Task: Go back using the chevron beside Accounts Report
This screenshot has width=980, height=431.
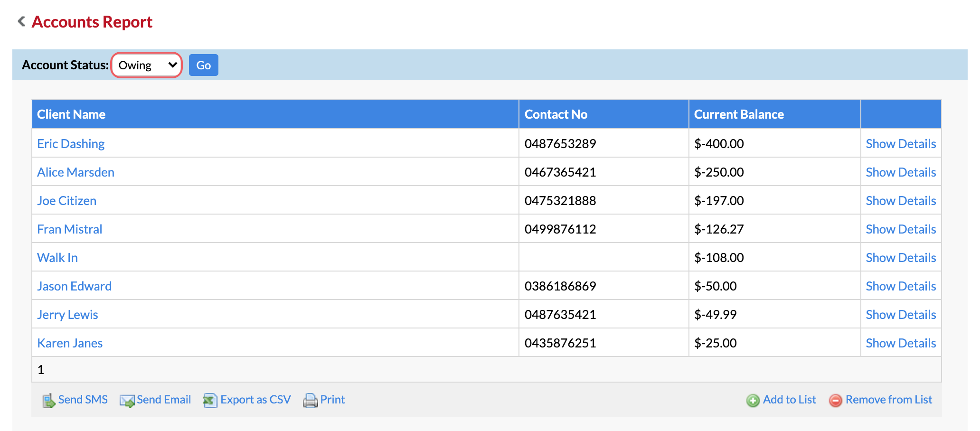Action: click(x=21, y=21)
